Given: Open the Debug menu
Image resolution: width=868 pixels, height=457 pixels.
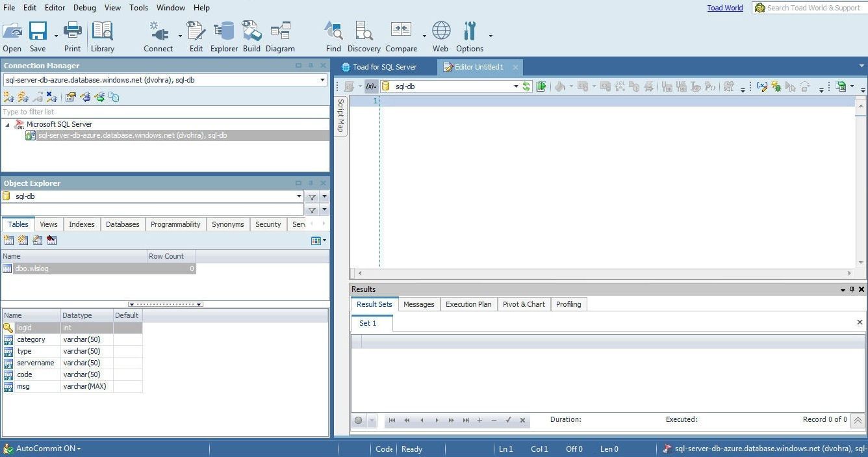Looking at the screenshot, I should click(x=84, y=8).
